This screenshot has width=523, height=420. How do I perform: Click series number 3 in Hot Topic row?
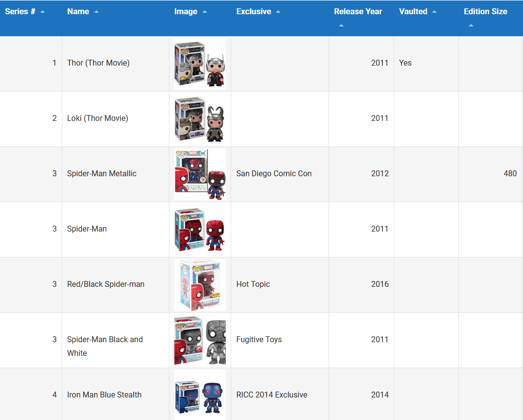click(54, 284)
